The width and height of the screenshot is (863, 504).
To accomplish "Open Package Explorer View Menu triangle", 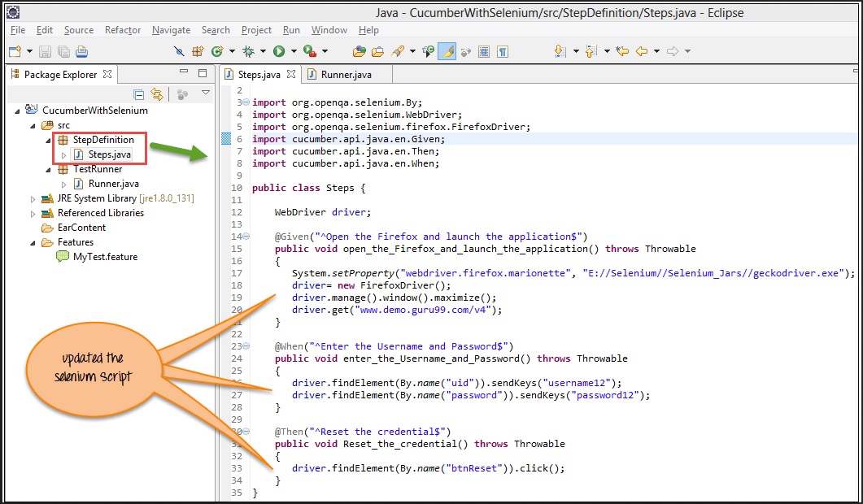I will (205, 93).
